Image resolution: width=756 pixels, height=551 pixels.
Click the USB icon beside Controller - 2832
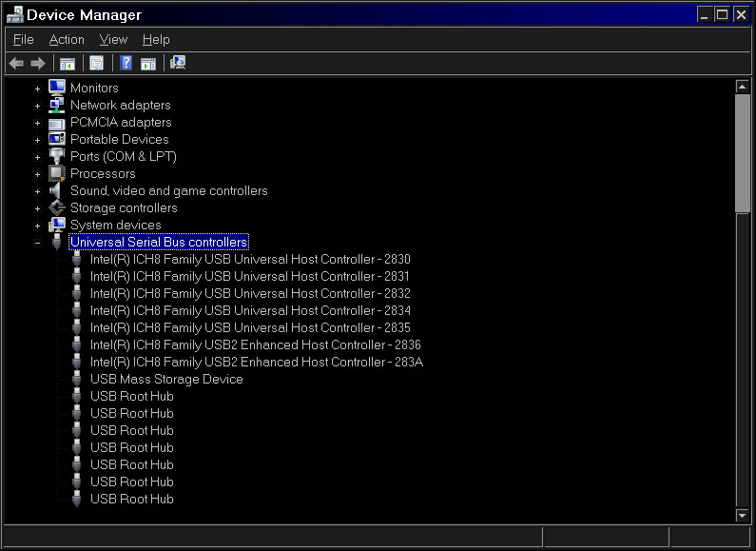coord(77,293)
